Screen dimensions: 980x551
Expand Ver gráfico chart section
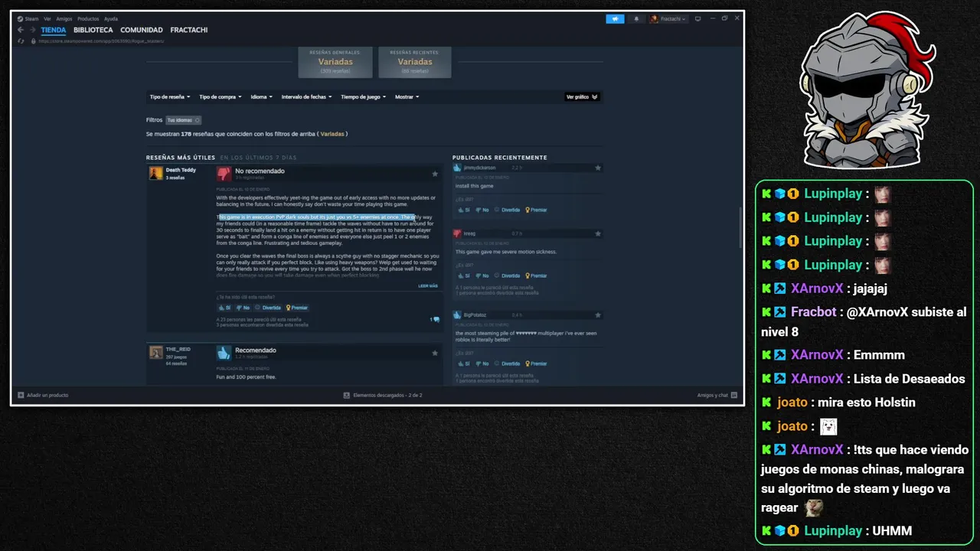tap(582, 97)
